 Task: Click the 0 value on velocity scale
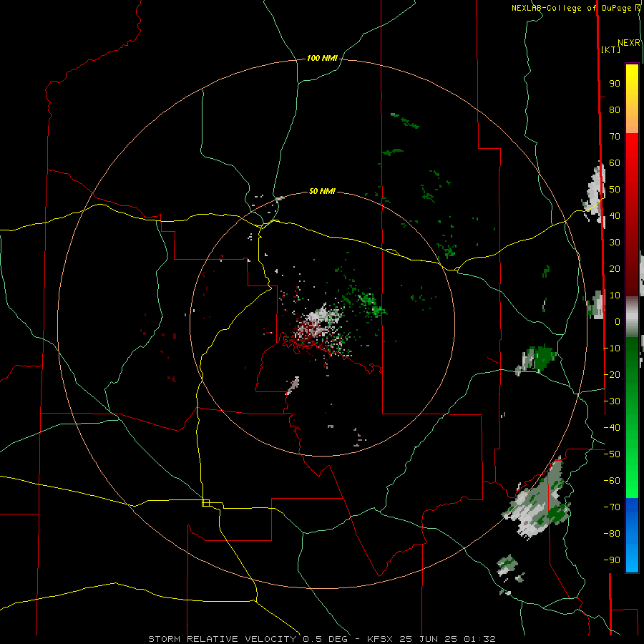pyautogui.click(x=618, y=321)
